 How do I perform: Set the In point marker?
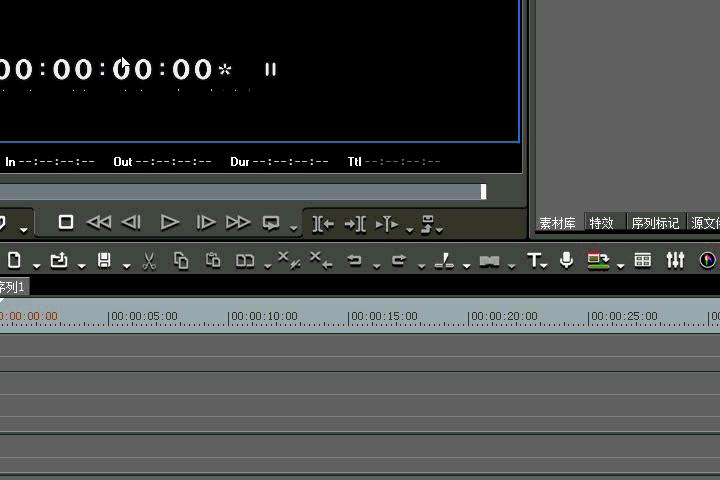click(323, 224)
